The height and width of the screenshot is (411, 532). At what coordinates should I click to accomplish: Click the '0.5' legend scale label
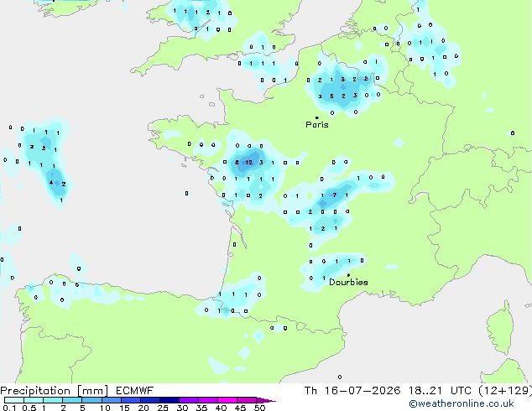pos(29,408)
